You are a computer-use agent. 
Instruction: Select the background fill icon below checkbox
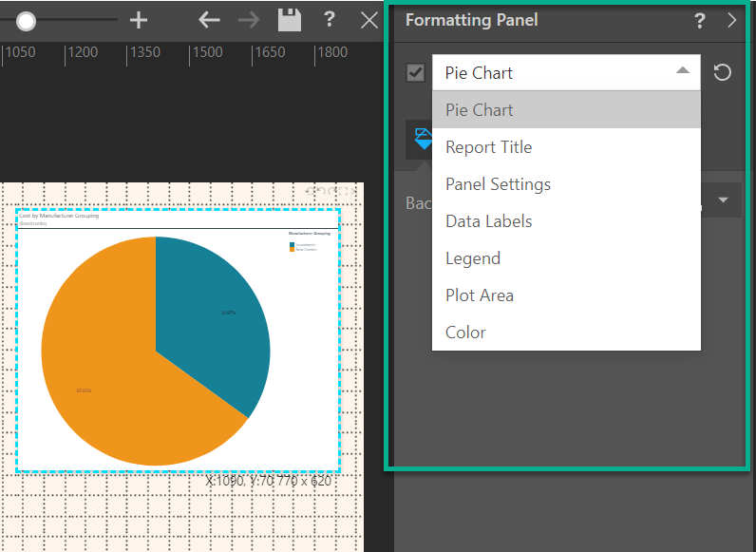(x=421, y=140)
